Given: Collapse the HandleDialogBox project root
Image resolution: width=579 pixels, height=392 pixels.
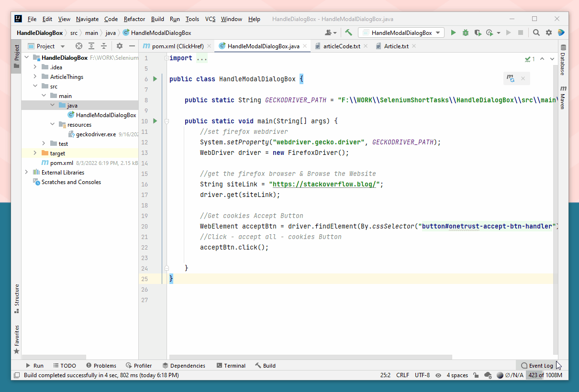Looking at the screenshot, I should [26, 57].
